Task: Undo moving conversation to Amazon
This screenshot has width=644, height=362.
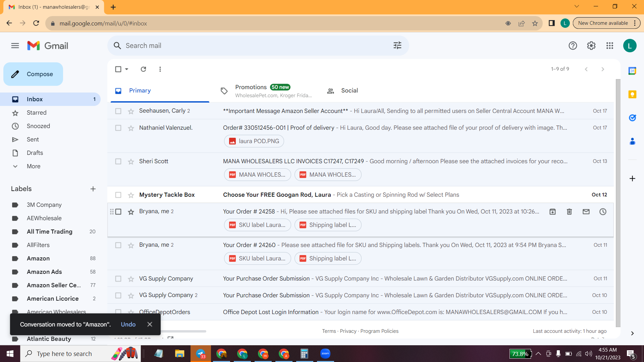Action: tap(128, 324)
